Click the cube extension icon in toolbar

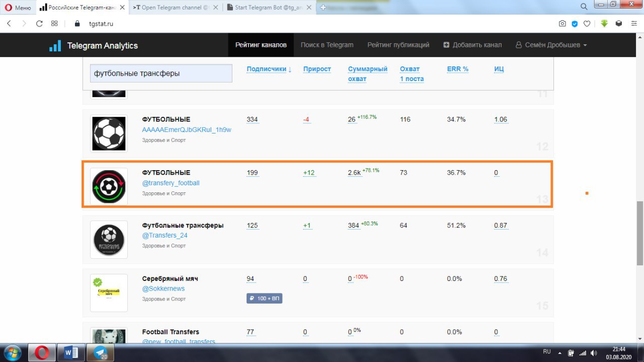coord(618,24)
